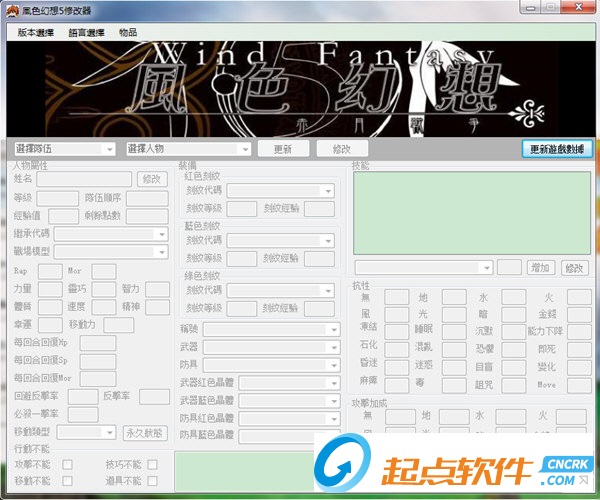Viewport: 600px width, 500px height.
Task: Click the 靈巧 input field
Action: pyautogui.click(x=104, y=289)
